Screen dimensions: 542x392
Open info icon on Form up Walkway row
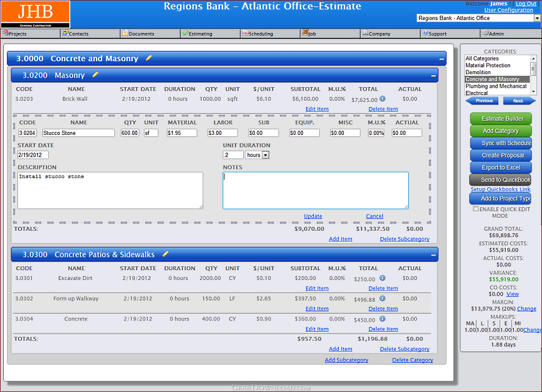[382, 298]
